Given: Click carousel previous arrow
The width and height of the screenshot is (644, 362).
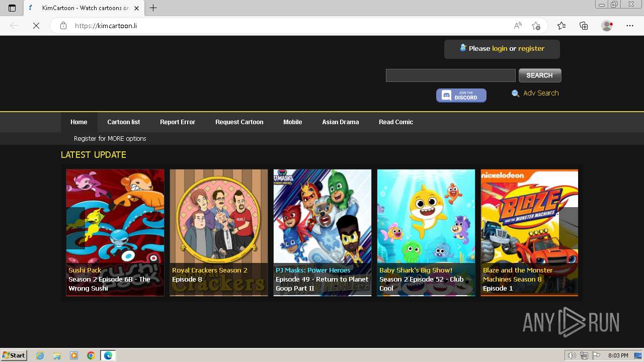Looking at the screenshot, I should point(75,228).
